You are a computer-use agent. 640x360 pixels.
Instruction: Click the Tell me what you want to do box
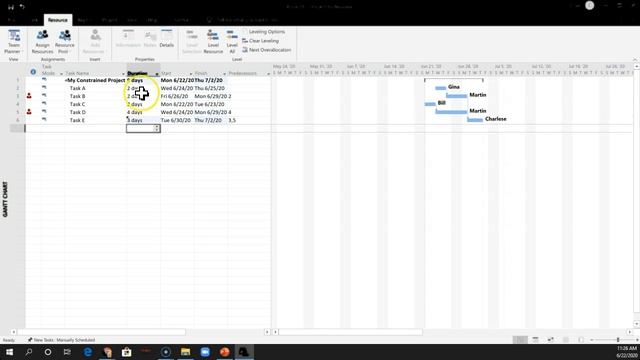point(243,20)
